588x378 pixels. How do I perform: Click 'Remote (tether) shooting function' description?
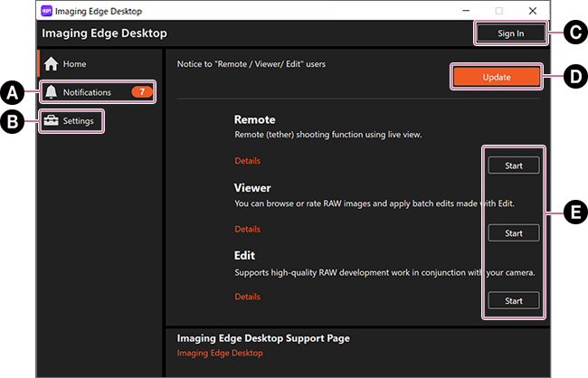[328, 135]
